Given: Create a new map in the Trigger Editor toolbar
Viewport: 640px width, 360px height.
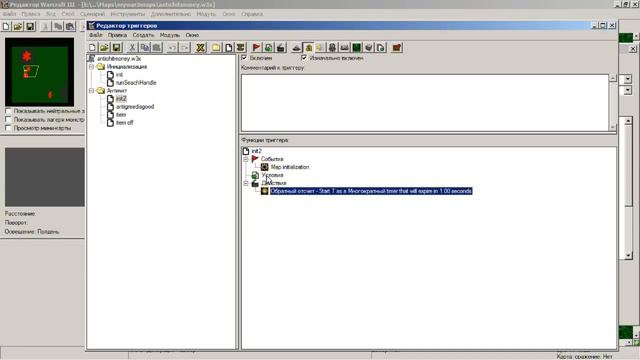Looking at the screenshot, I should coord(93,48).
